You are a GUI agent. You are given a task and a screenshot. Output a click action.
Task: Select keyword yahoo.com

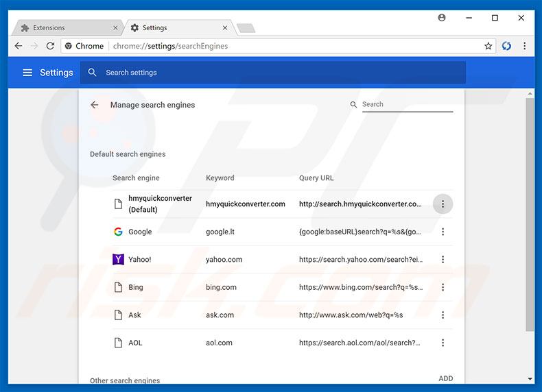(x=224, y=259)
